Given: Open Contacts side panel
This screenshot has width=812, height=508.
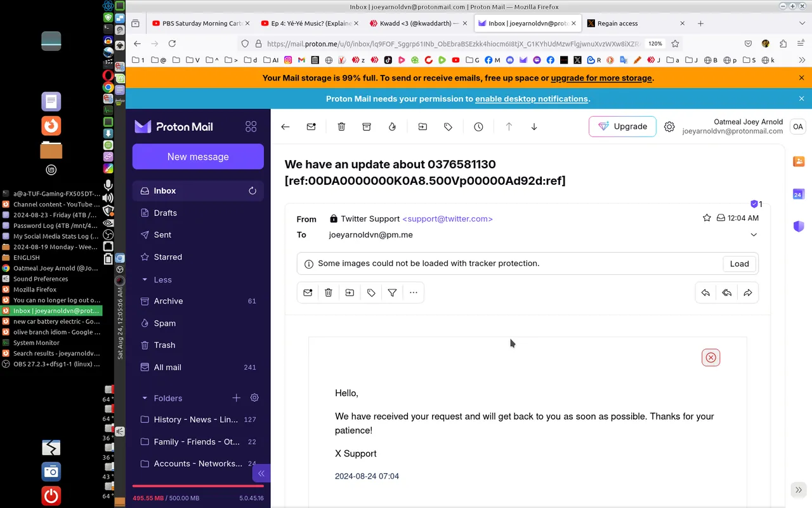Looking at the screenshot, I should (x=799, y=161).
